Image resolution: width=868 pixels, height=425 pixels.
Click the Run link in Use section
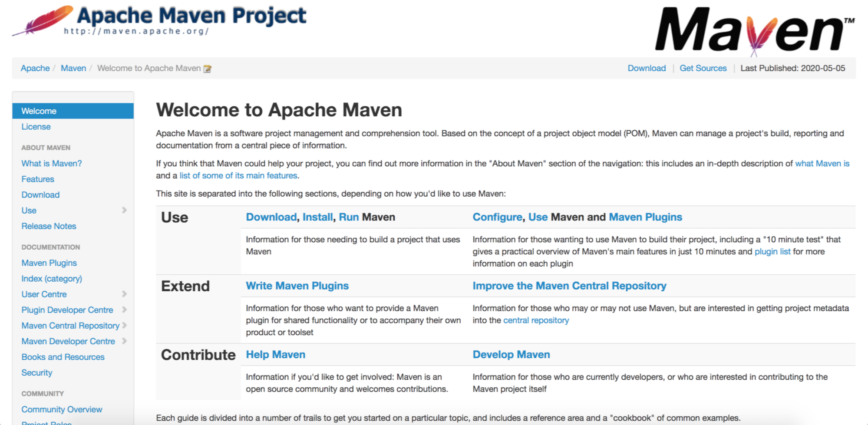[x=349, y=217]
